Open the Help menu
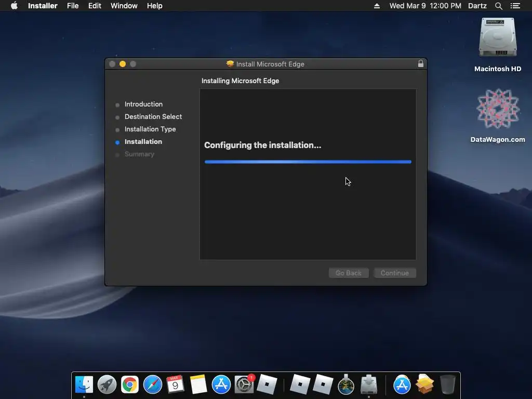Viewport: 532px width, 399px height. 154,6
